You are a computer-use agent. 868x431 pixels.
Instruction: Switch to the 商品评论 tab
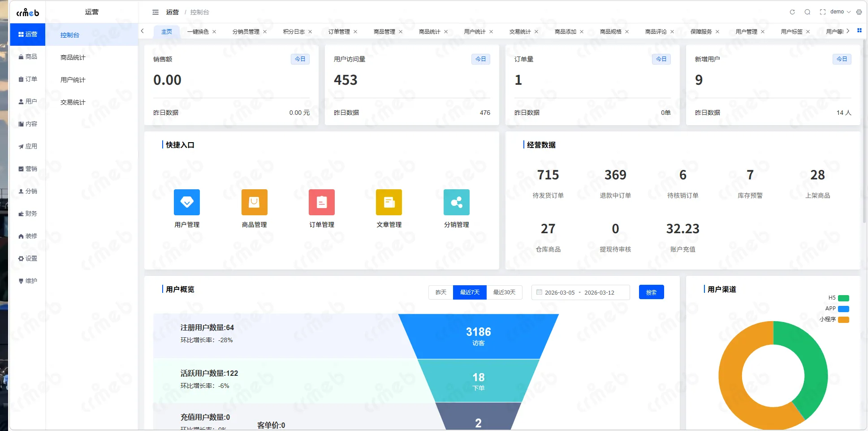(656, 31)
